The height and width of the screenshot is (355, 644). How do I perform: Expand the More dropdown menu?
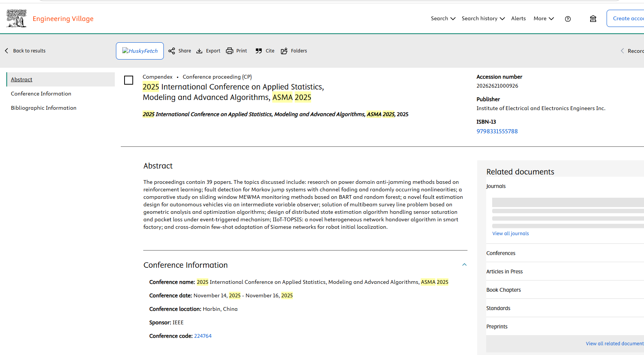click(544, 18)
